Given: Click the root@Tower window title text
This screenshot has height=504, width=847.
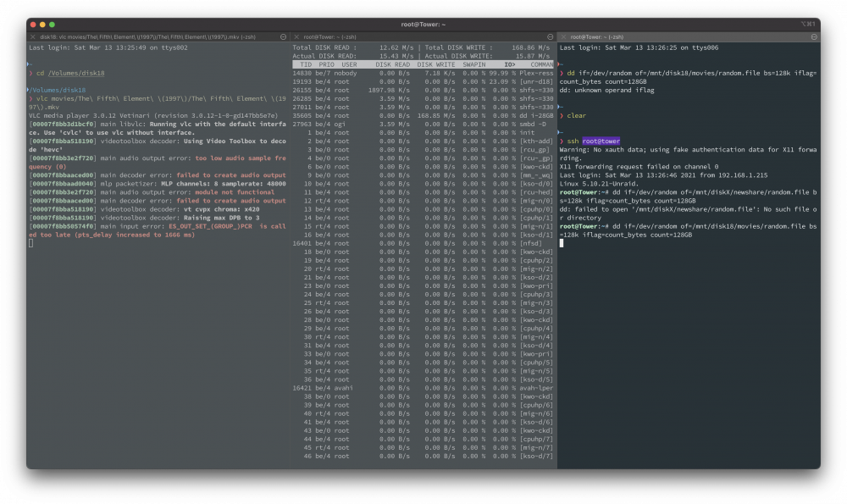Looking at the screenshot, I should tap(423, 25).
